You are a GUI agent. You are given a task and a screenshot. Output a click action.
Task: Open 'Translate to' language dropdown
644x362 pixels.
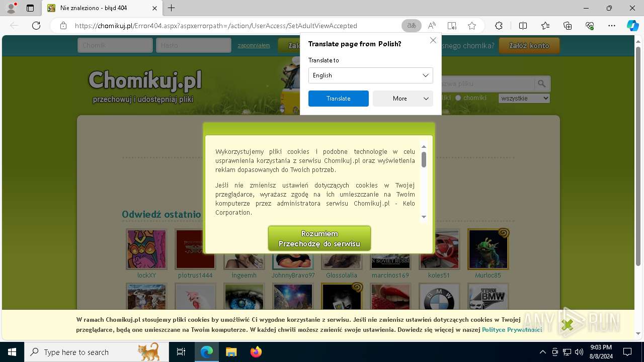[371, 75]
